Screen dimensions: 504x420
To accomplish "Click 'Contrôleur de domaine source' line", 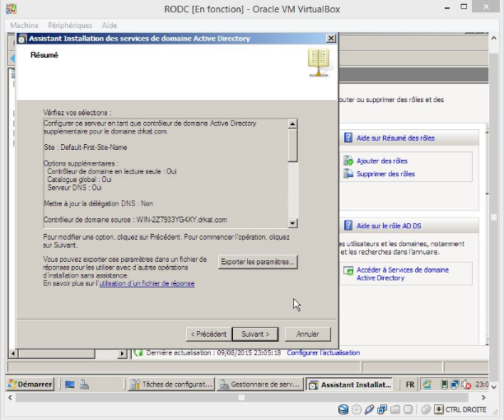I will tap(135, 220).
